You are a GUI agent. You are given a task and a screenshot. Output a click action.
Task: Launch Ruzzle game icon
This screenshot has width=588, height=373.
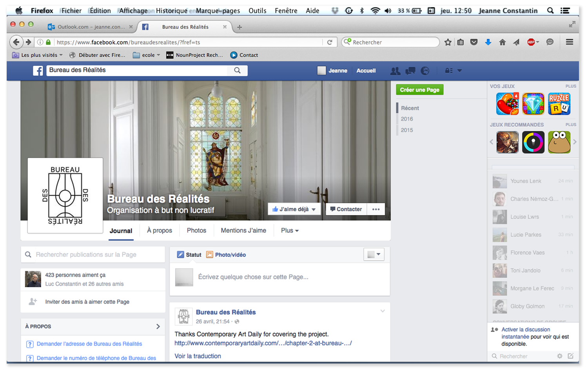point(559,104)
